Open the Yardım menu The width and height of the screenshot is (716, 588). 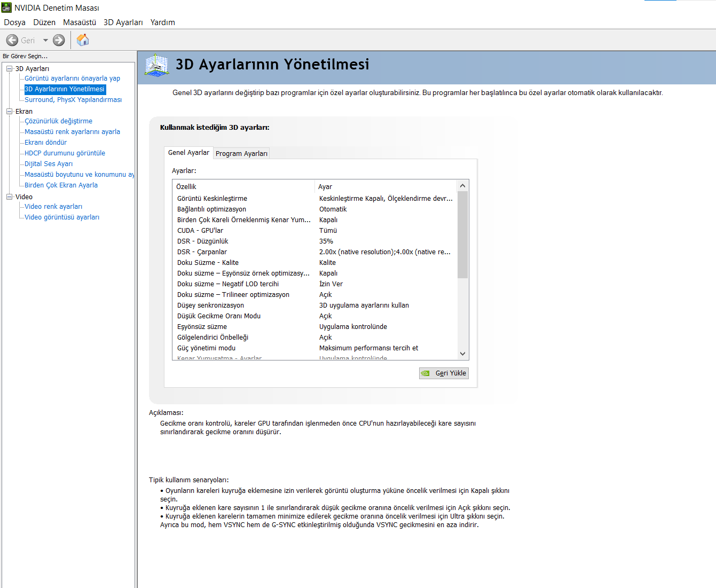click(x=163, y=22)
